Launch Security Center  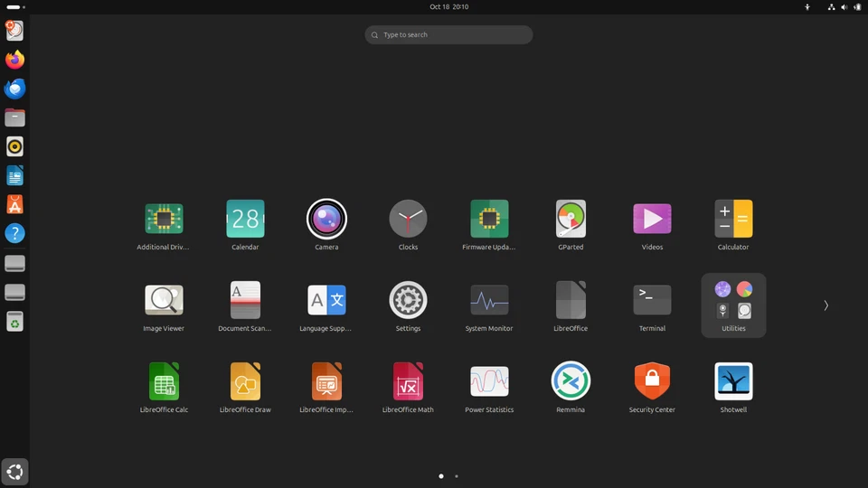coord(652,380)
